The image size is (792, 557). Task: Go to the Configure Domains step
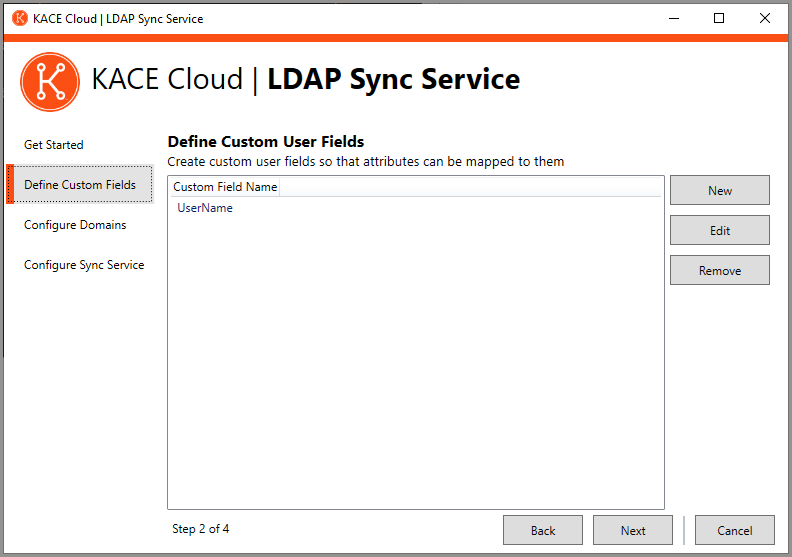75,225
